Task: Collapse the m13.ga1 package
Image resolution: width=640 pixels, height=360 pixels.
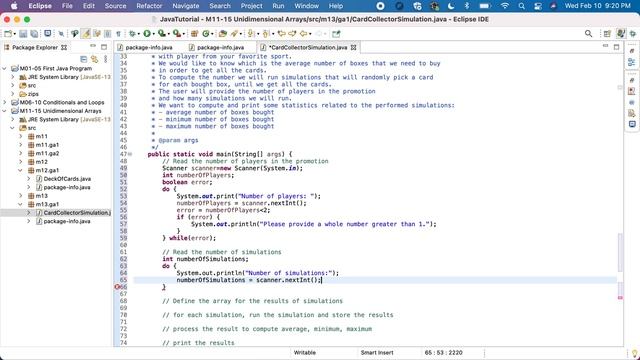Action: click(x=21, y=204)
